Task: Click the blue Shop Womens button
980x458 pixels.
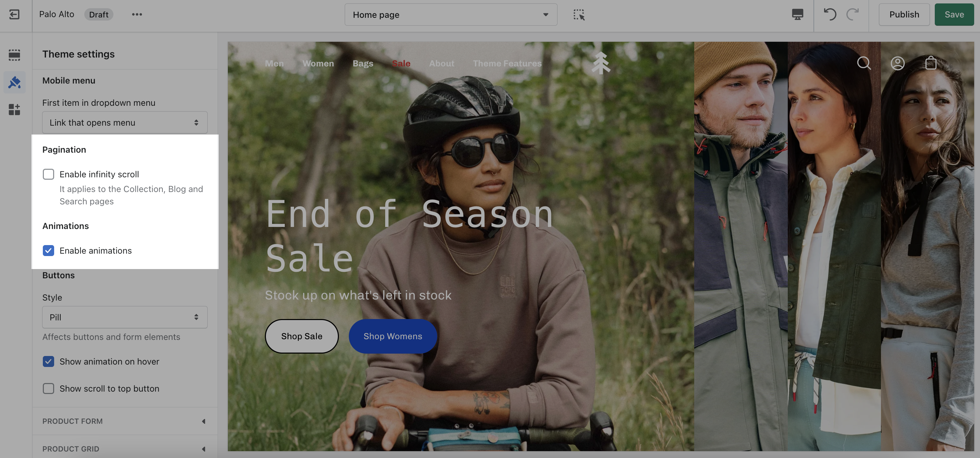Action: [x=393, y=336]
